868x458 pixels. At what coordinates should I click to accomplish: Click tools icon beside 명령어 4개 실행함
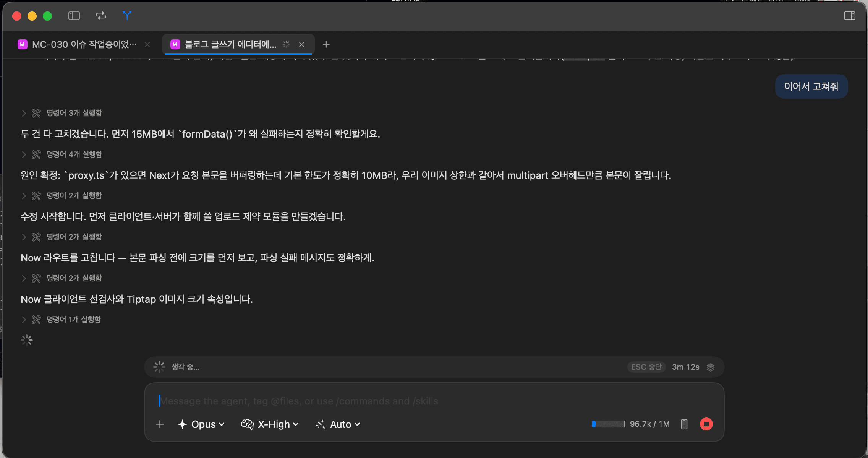coord(36,154)
